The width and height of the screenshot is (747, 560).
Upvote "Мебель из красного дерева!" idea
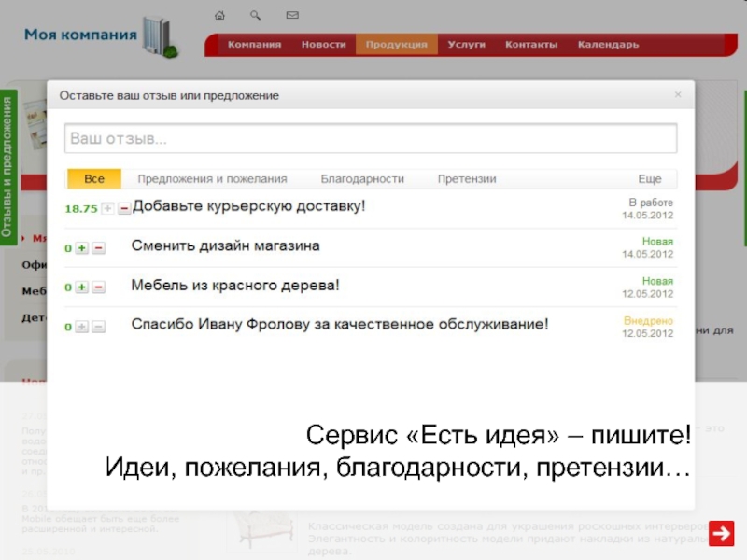click(82, 287)
